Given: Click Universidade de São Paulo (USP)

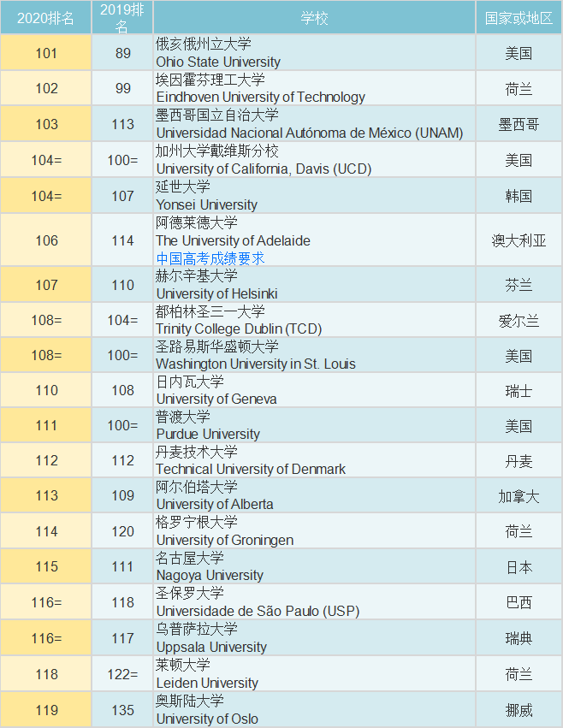Looking at the screenshot, I should coord(258,611).
